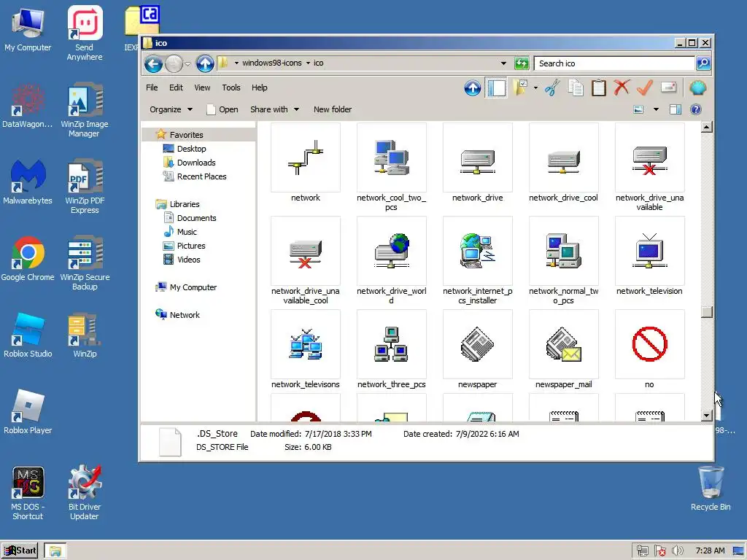This screenshot has width=747, height=560.
Task: Click the scrollbar down arrow
Action: click(706, 416)
